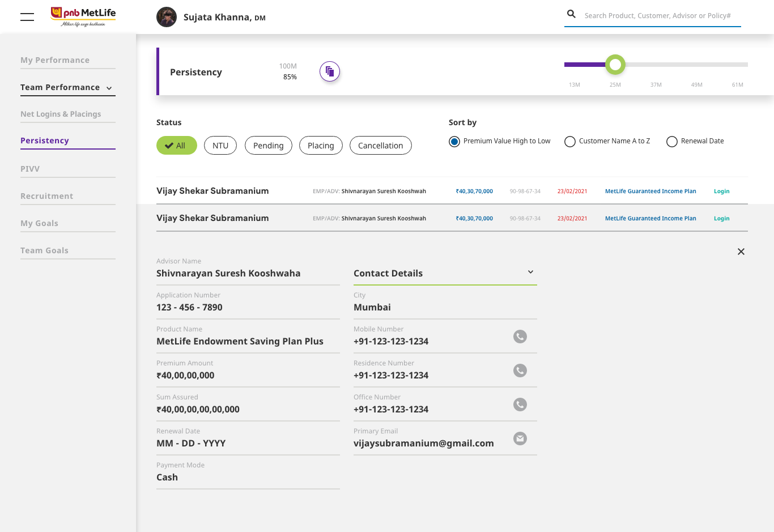Filter status by NTU
The height and width of the screenshot is (532, 774).
pos(220,145)
